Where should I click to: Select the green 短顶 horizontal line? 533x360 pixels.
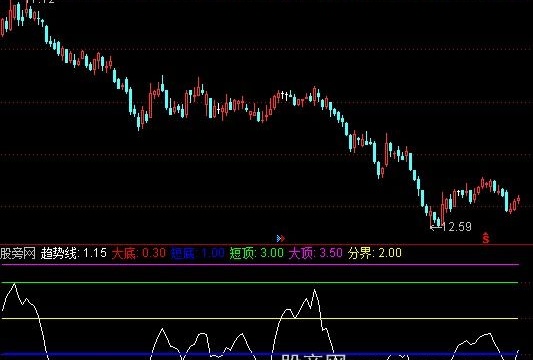pos(260,282)
